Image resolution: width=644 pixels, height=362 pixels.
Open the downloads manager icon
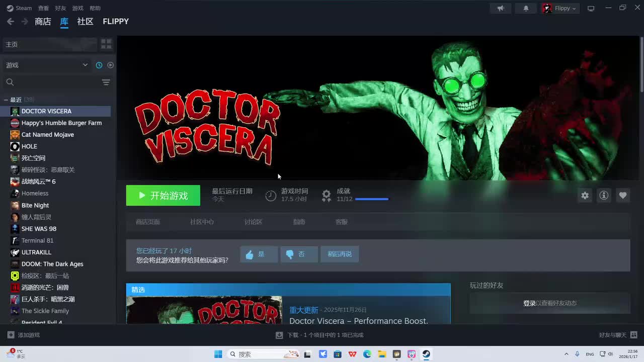[x=279, y=335]
